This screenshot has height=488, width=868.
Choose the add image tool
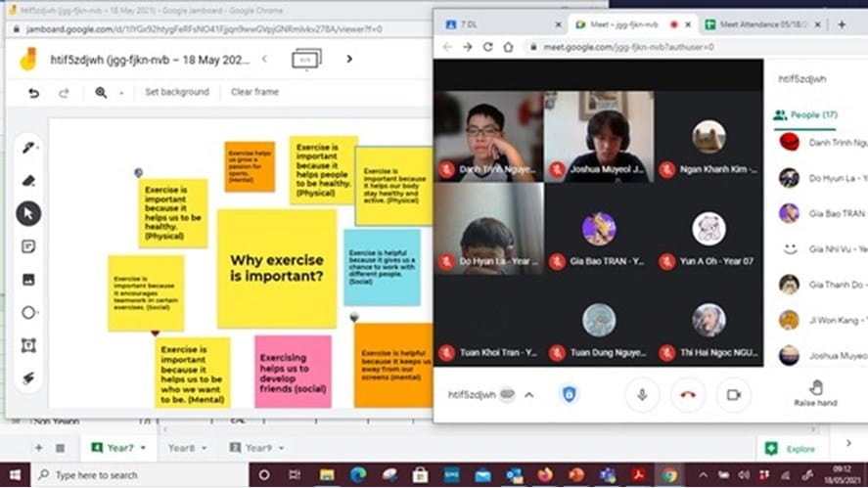click(28, 280)
